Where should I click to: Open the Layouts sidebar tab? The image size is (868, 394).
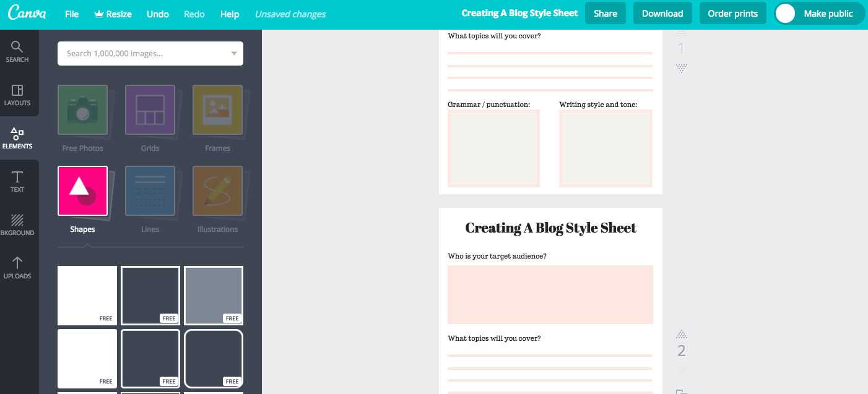17,95
